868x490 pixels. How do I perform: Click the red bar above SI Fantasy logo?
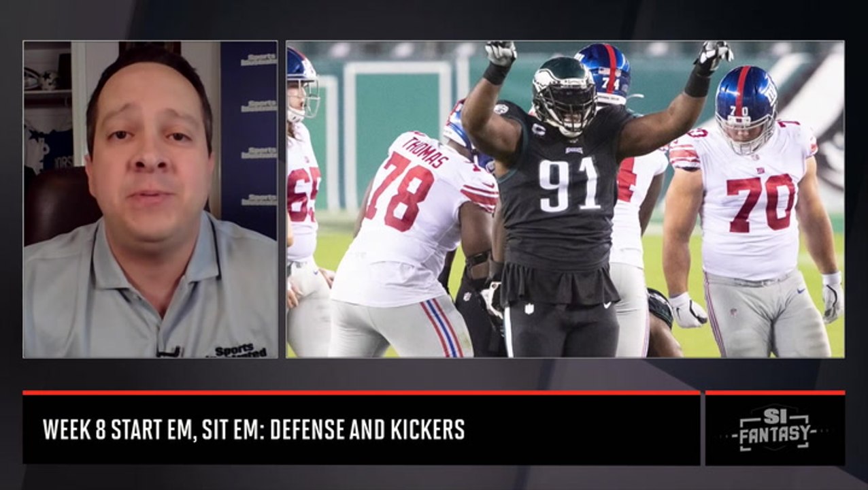(x=775, y=393)
